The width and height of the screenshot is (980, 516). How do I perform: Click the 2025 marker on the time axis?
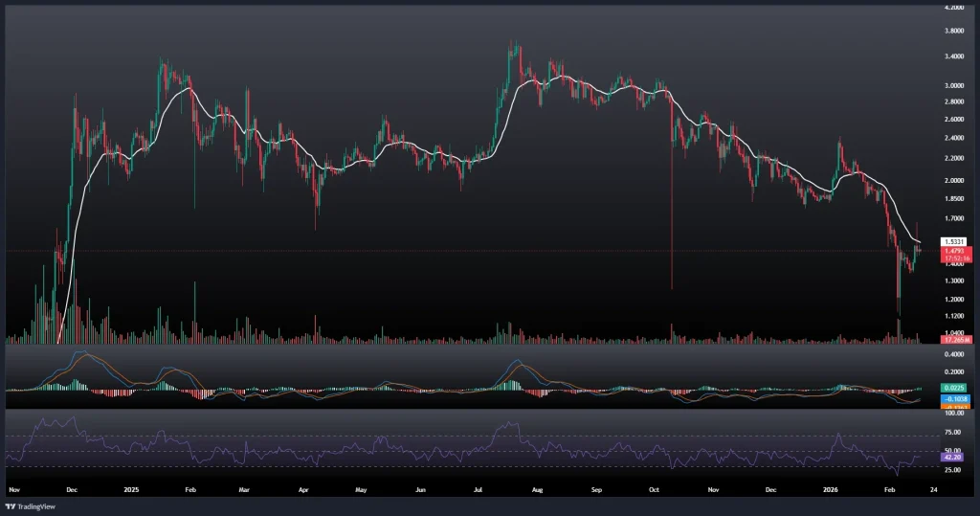(131, 488)
